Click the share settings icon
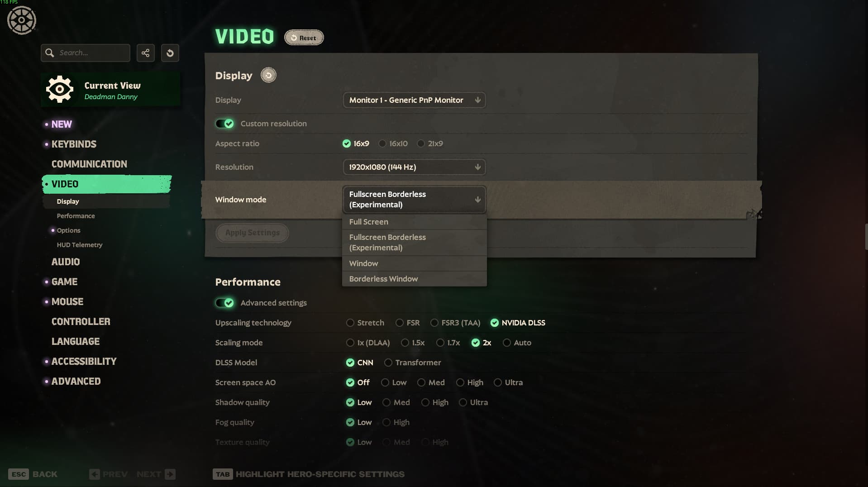 point(145,53)
